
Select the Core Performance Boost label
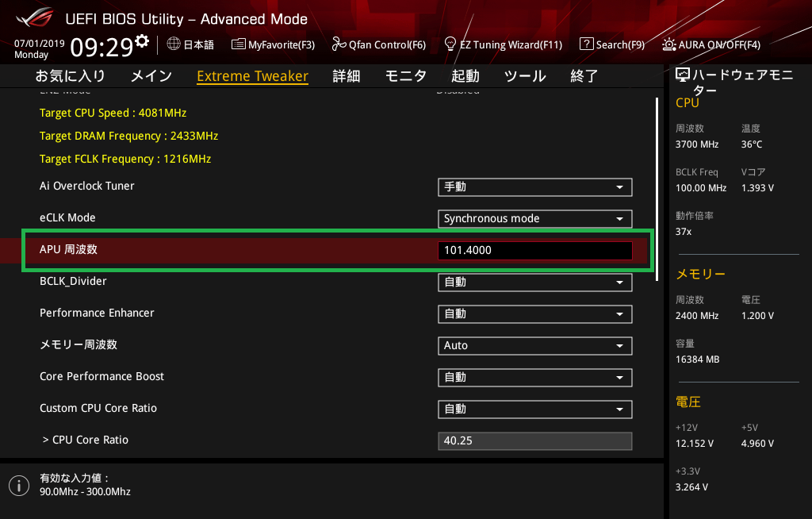tap(101, 376)
